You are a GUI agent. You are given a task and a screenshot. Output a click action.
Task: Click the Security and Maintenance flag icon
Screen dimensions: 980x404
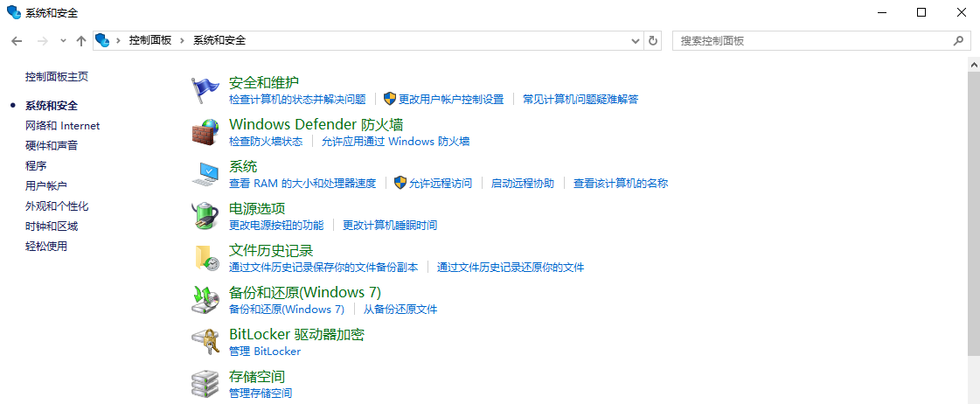coord(205,89)
